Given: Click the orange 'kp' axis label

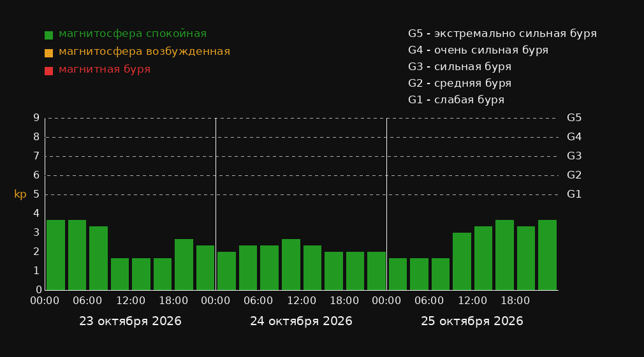Looking at the screenshot, I should [x=20, y=194].
